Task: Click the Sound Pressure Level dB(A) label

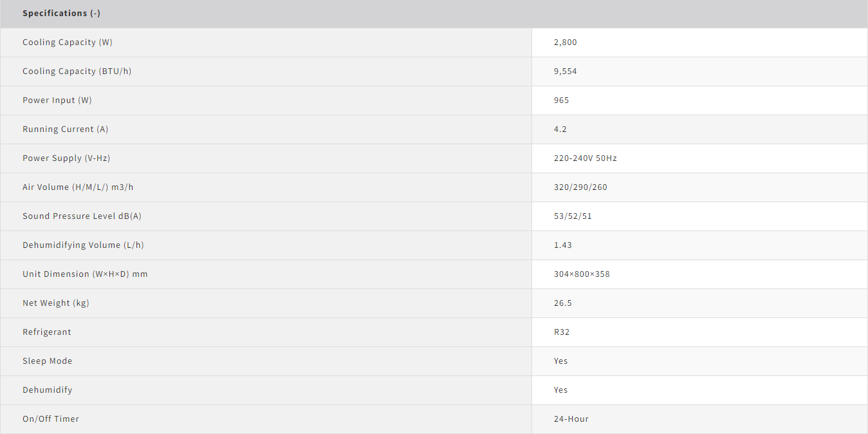Action: 82,216
